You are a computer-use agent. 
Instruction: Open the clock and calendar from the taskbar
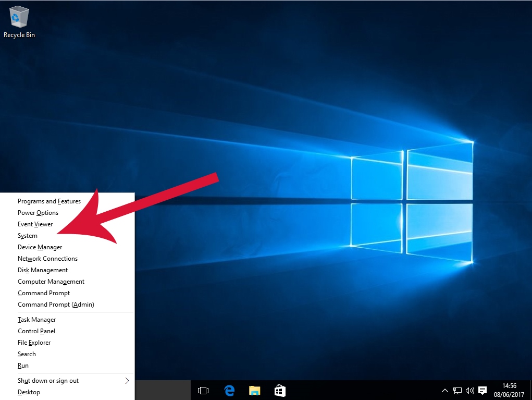point(509,390)
